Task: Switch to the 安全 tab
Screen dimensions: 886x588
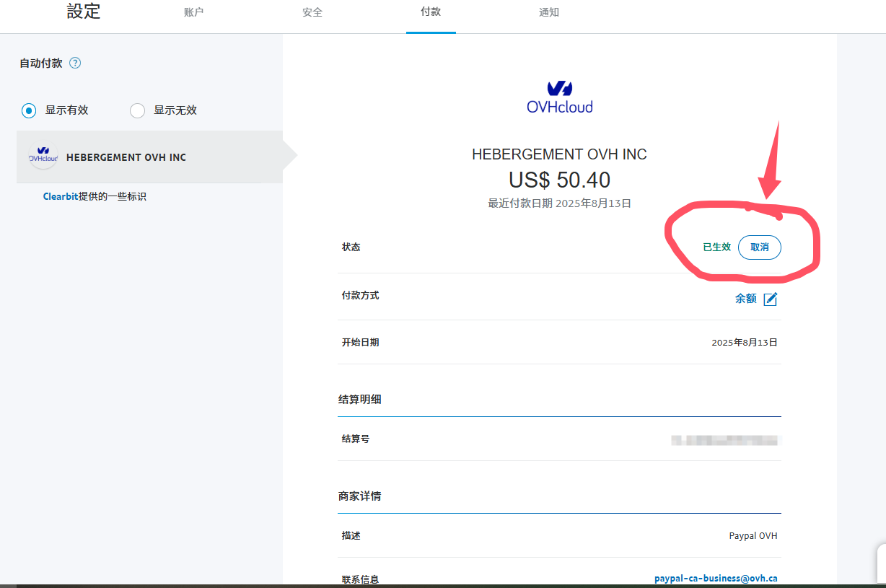Action: tap(312, 12)
